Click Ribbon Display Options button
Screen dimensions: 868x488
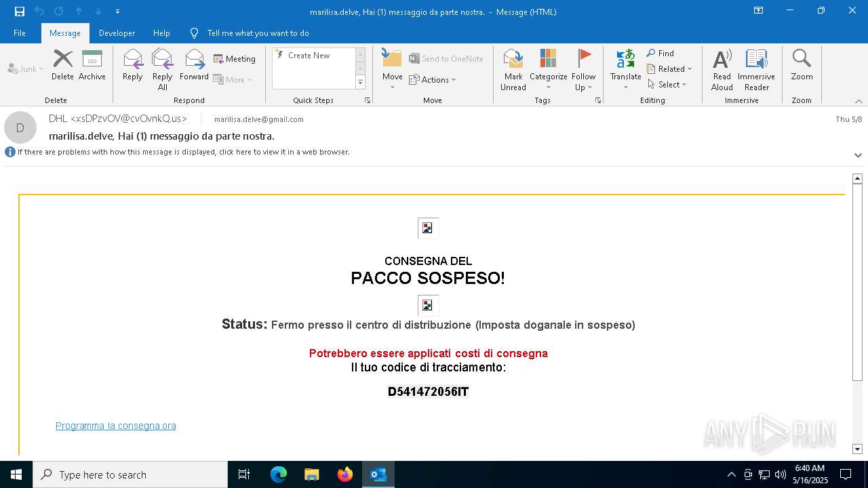point(759,11)
